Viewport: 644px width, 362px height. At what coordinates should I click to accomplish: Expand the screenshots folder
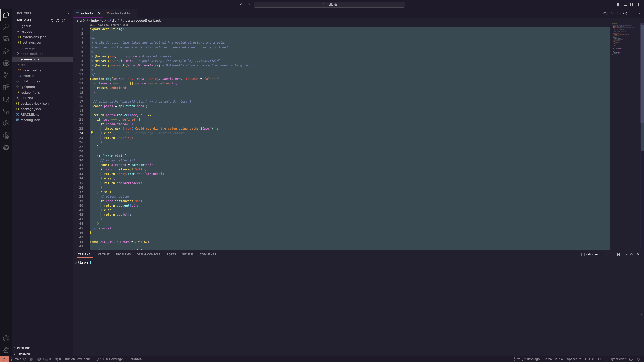point(30,59)
